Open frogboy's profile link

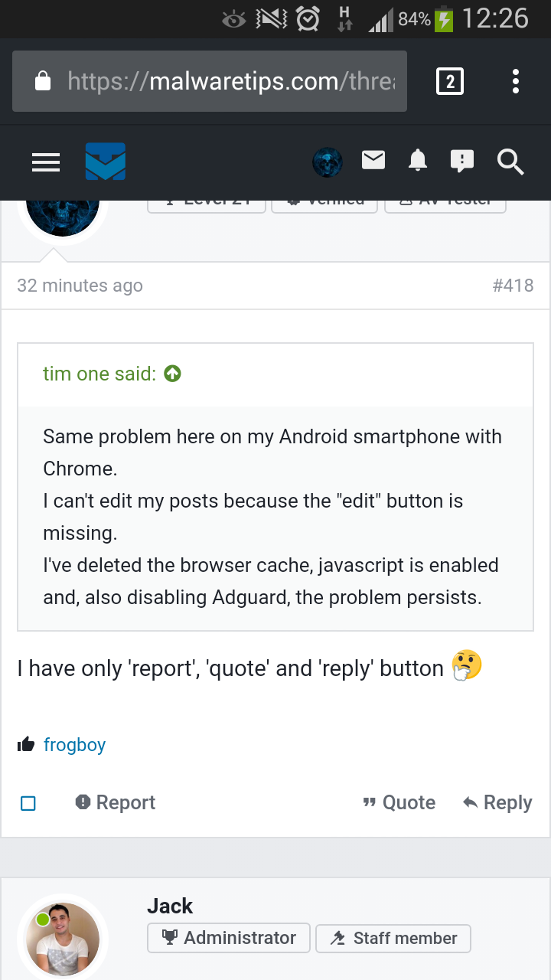(x=74, y=745)
